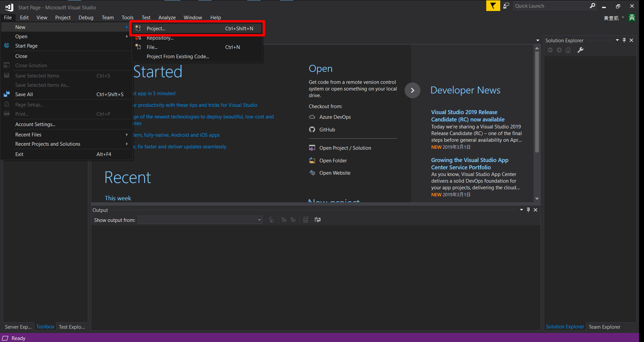Toggle word wrap in Output panel
Viewport: 644px width, 342px height.
coord(318,220)
